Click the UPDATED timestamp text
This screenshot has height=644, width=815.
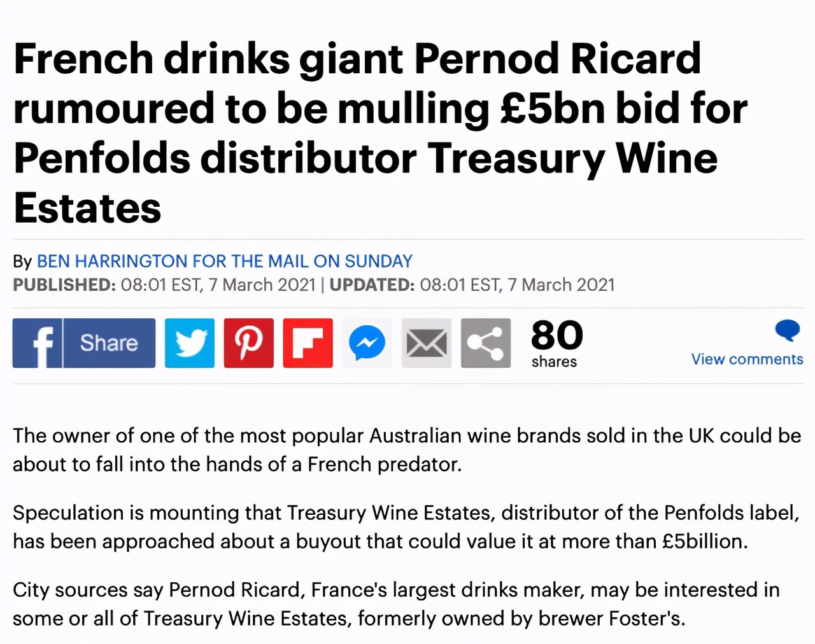click(472, 284)
